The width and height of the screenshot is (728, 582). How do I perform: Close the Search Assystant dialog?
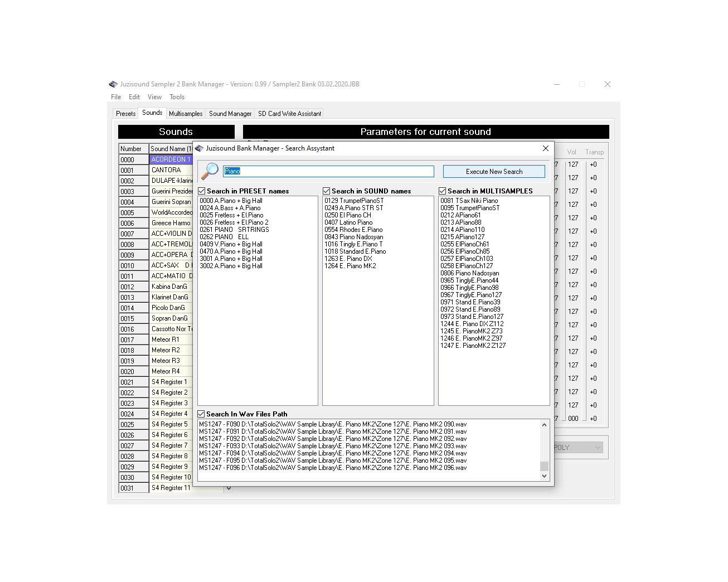[545, 148]
